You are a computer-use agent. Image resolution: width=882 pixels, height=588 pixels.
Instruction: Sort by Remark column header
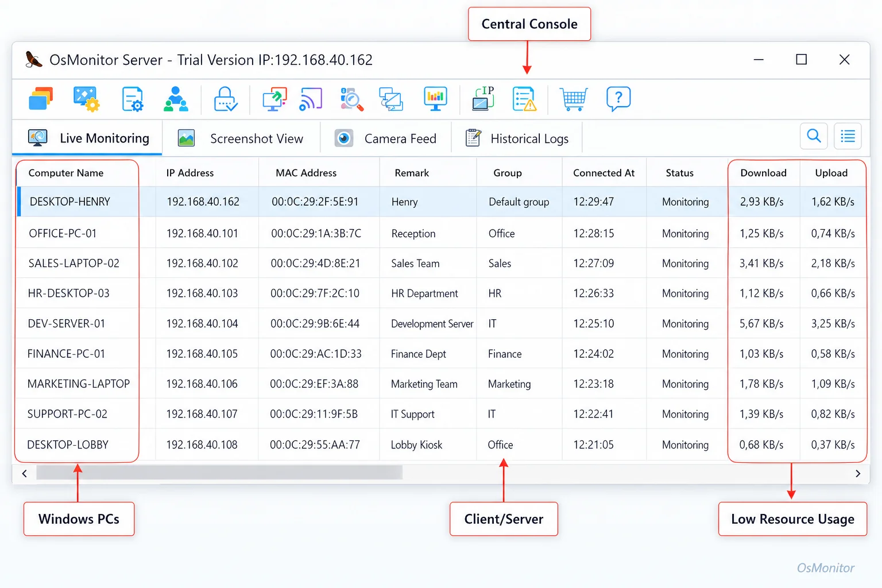pos(412,173)
